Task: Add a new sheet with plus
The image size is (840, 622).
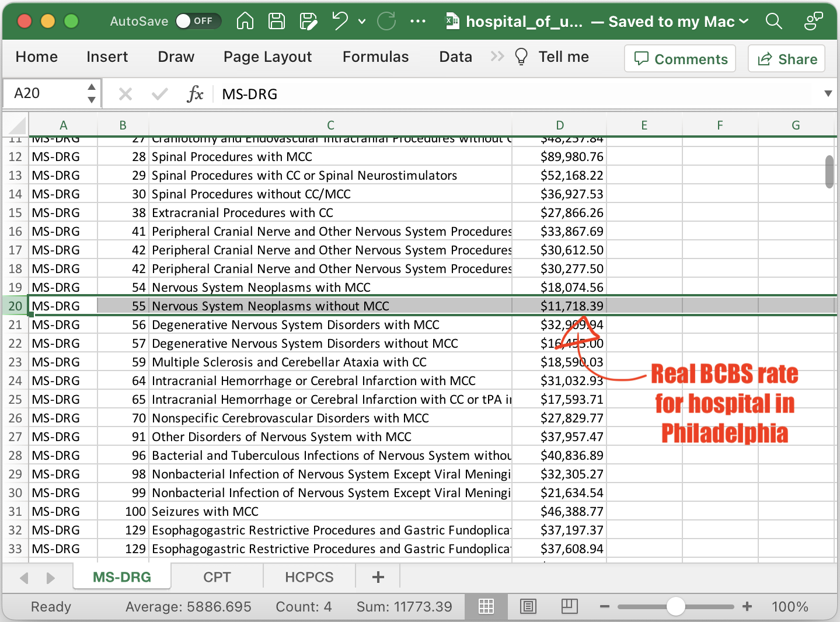Action: click(378, 577)
